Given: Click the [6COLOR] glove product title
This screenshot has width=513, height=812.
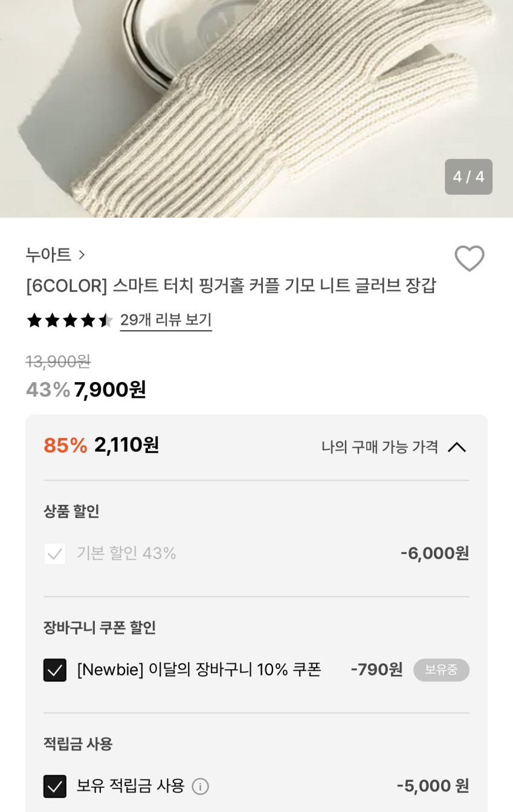Looking at the screenshot, I should pyautogui.click(x=231, y=285).
